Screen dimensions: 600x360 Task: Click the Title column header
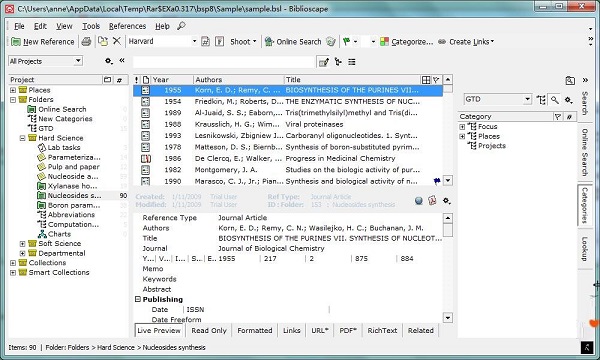(x=352, y=80)
